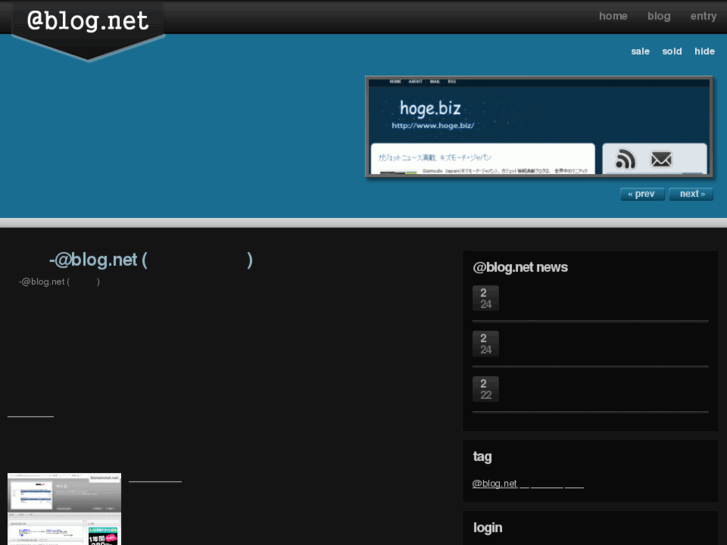Click the next » button

(x=691, y=194)
